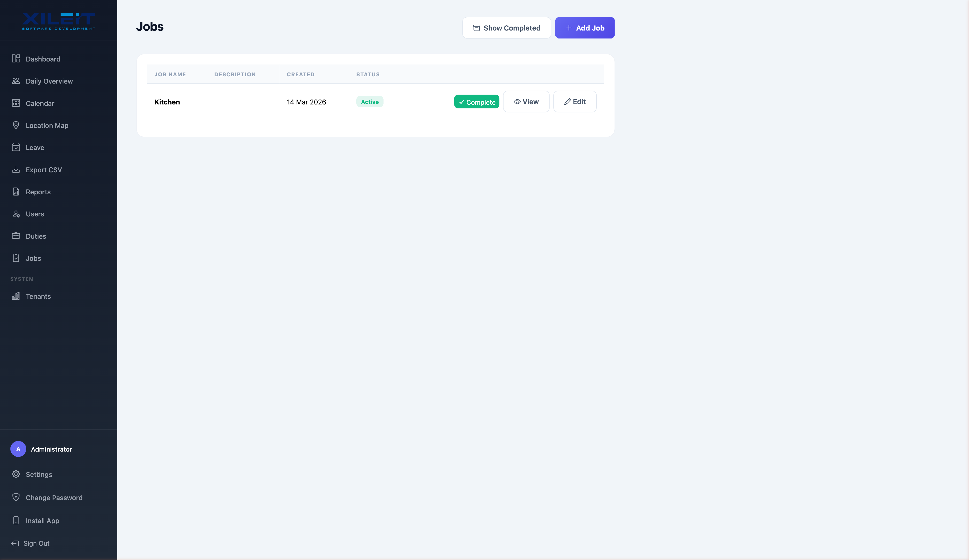Open the Jobs checklist icon

[16, 258]
